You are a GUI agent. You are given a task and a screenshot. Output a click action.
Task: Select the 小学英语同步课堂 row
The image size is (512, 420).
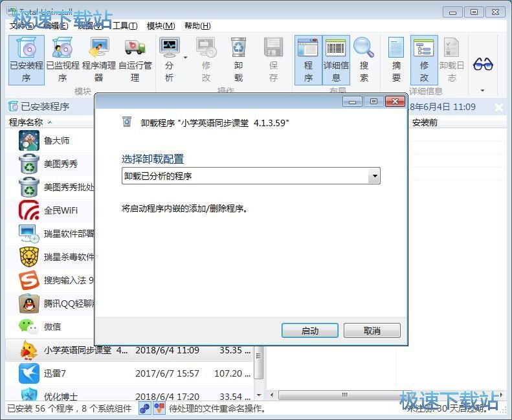coord(129,350)
